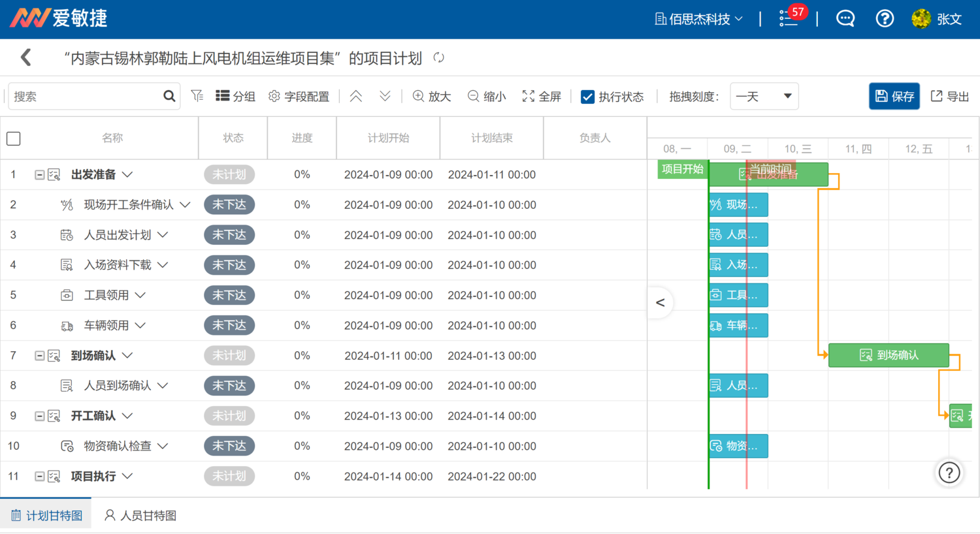Open the dropdown arrow next to 物资确认检查
Viewport: 980px width, 534px height.
[x=163, y=446]
